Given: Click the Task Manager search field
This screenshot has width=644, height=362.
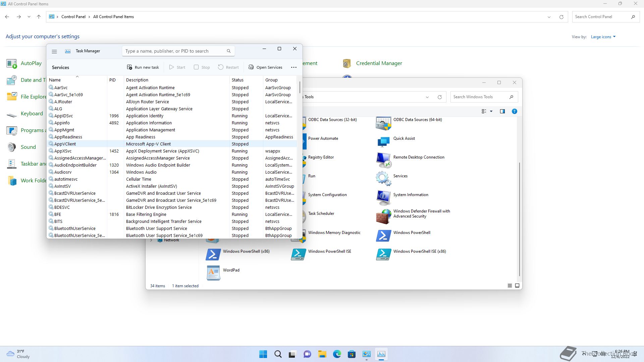Looking at the screenshot, I should (x=178, y=51).
